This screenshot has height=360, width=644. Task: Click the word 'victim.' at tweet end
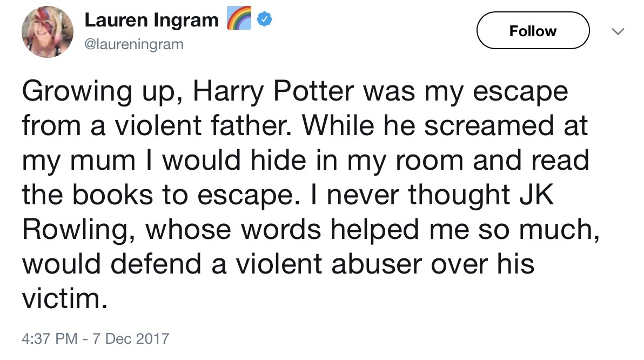pos(62,298)
